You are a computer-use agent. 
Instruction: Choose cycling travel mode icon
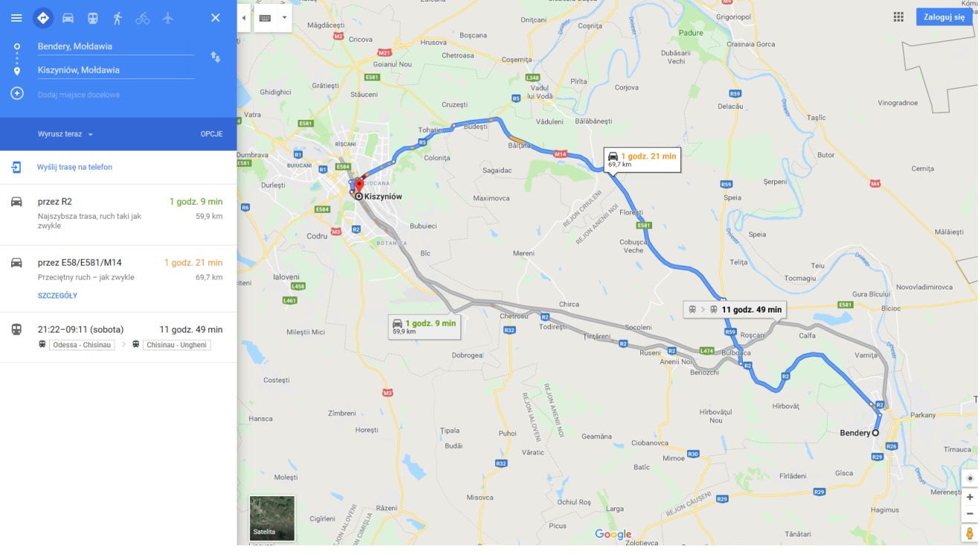tap(143, 18)
